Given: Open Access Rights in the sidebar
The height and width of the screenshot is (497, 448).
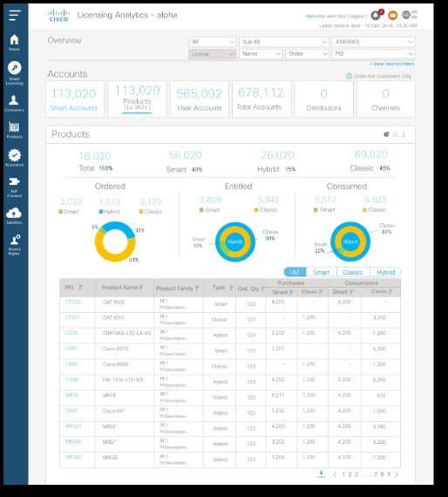Looking at the screenshot, I should click(x=14, y=245).
